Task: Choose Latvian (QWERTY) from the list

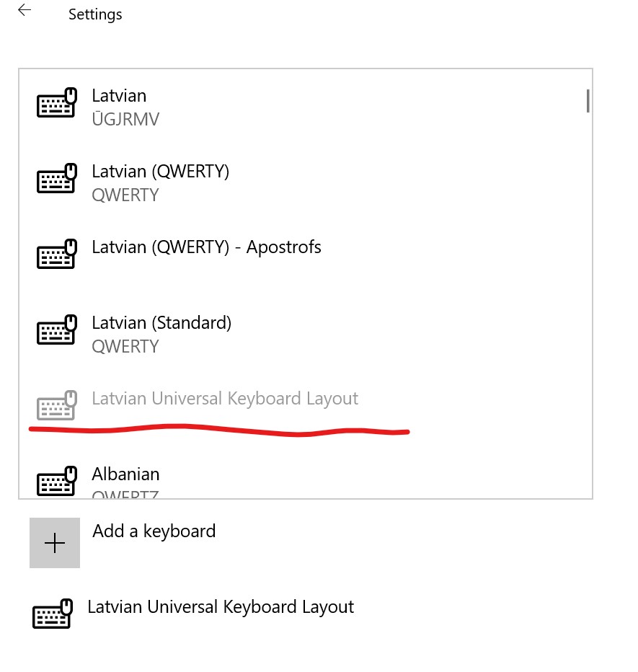Action: click(305, 183)
